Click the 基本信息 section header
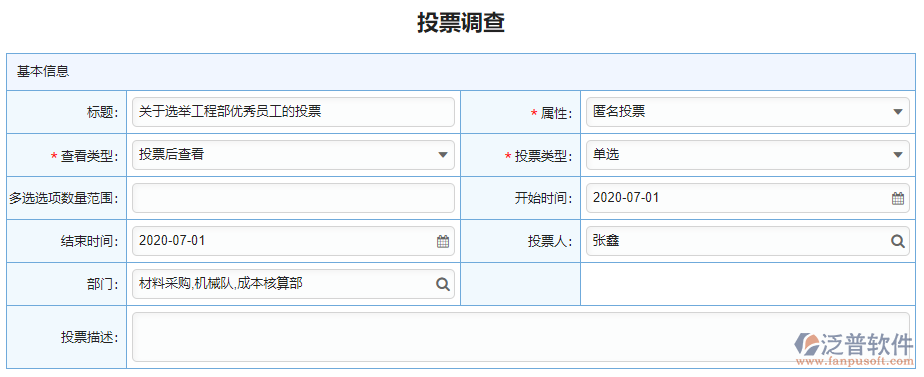Screen dimensions: 924x377 pos(460,72)
